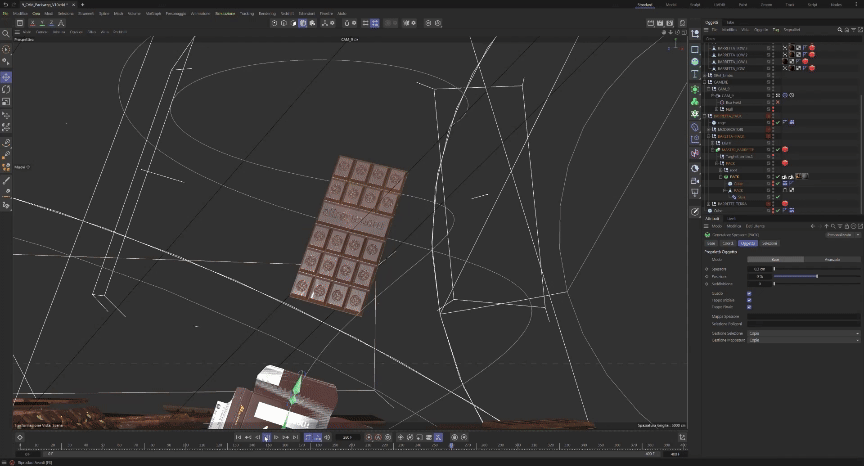Click the thickness slider track
The image size is (864, 466).
817,269
